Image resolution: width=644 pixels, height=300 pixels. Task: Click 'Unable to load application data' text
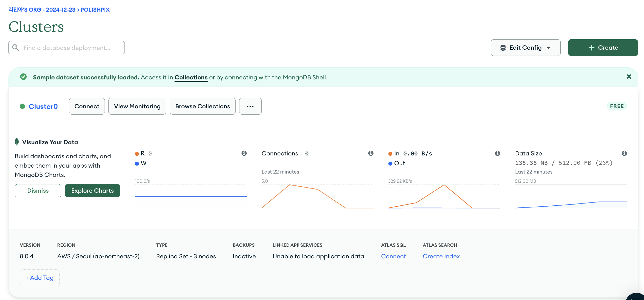[x=318, y=256]
